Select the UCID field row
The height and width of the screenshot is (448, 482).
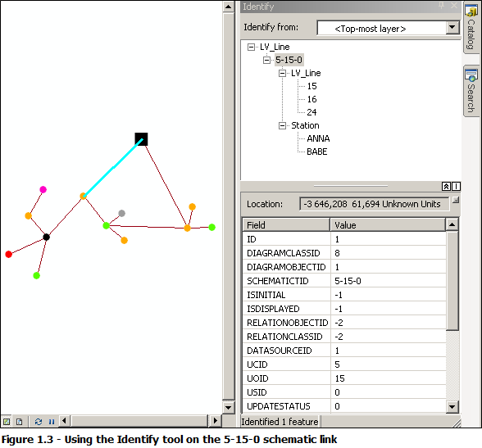point(344,364)
